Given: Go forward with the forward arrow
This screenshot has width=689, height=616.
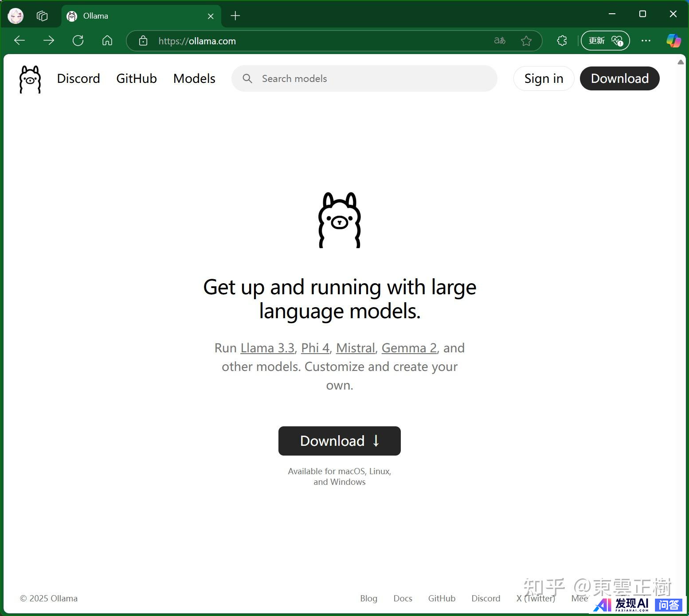Looking at the screenshot, I should pos(49,41).
